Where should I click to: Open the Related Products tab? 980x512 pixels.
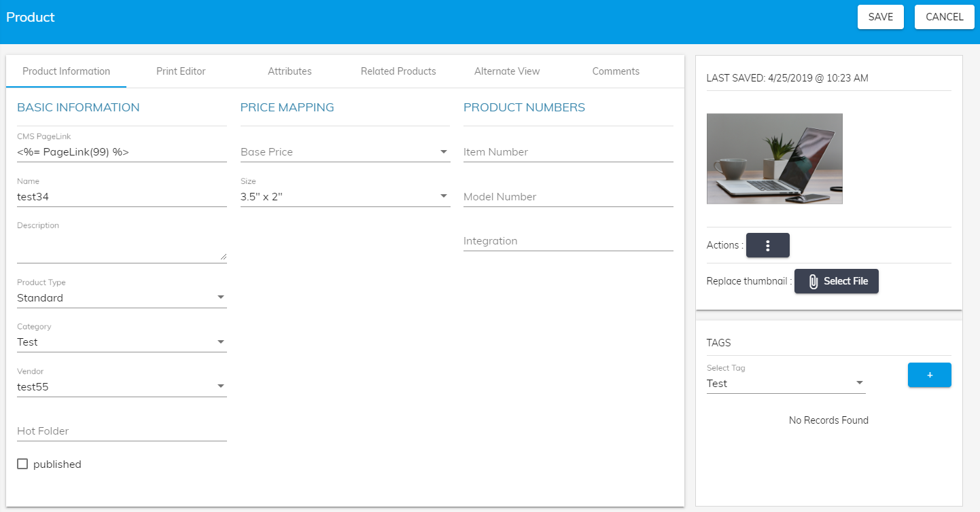pyautogui.click(x=398, y=71)
